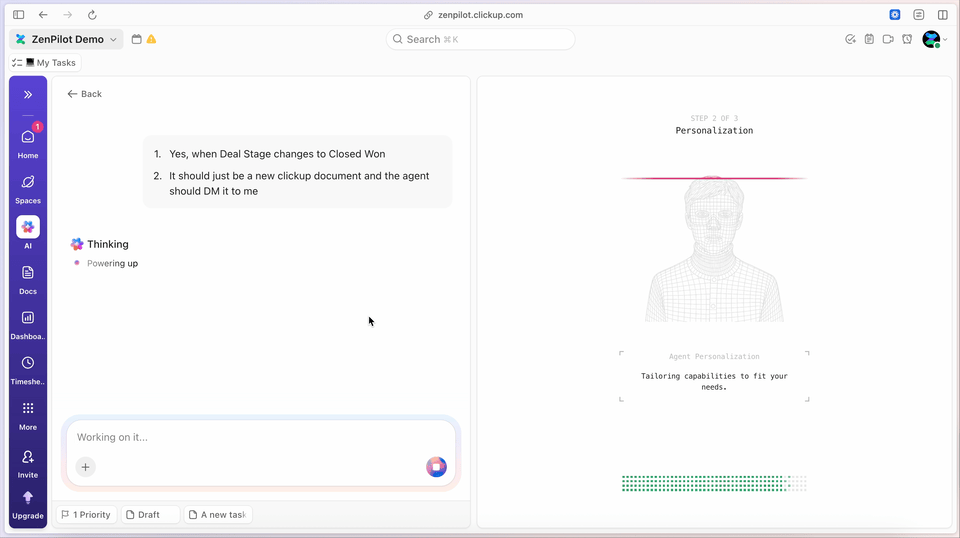Viewport: 960px width, 538px height.
Task: Focus the Search field
Action: tap(481, 39)
